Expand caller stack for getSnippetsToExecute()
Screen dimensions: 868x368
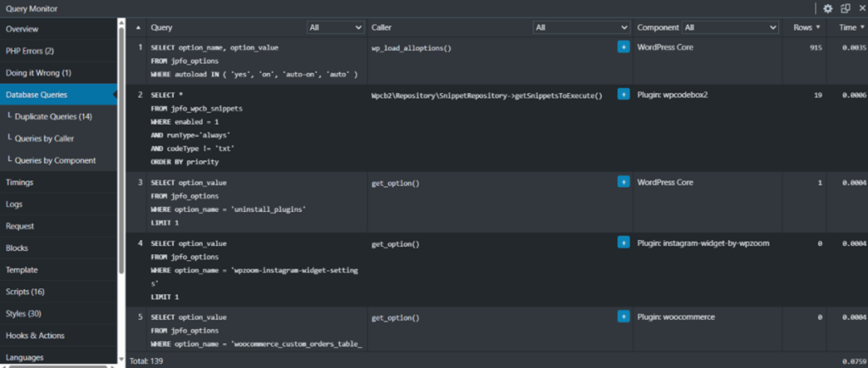coord(623,95)
